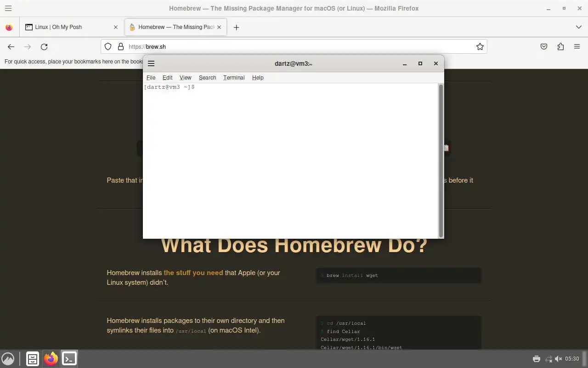Open the Pocket save button

(544, 46)
